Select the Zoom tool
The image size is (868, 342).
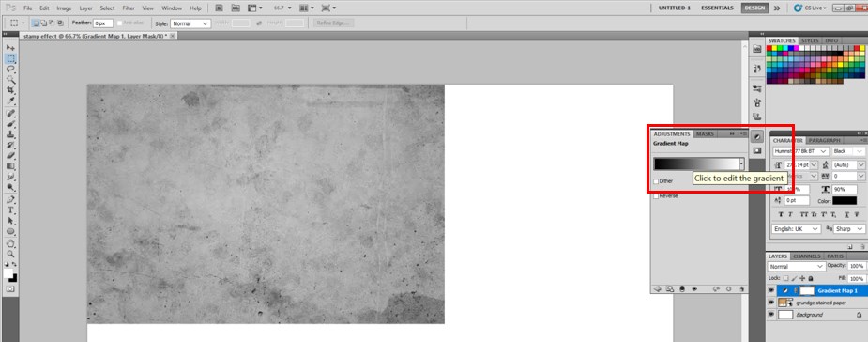(x=10, y=254)
